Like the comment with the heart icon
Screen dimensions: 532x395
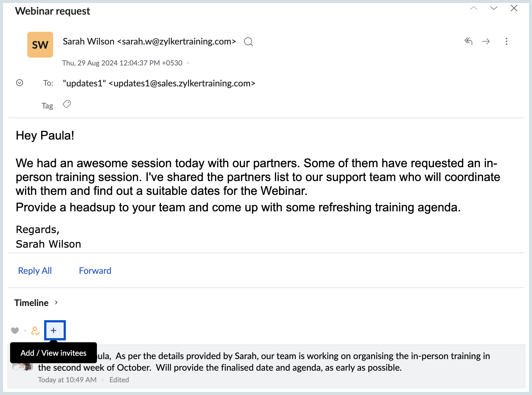(x=15, y=331)
